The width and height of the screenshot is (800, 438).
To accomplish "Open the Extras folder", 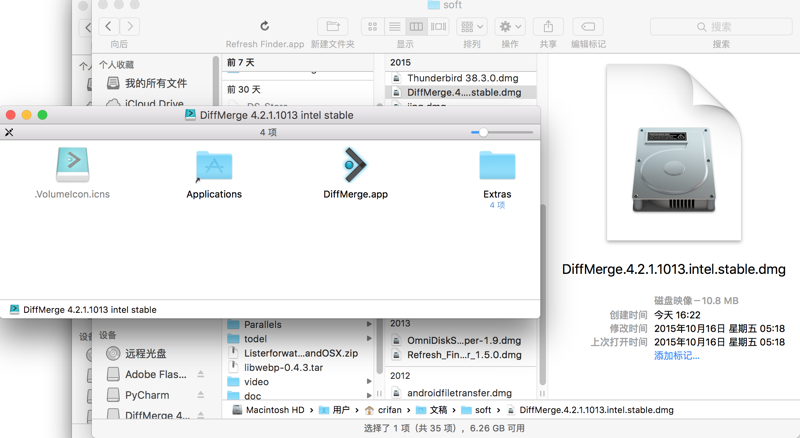I will (x=497, y=165).
